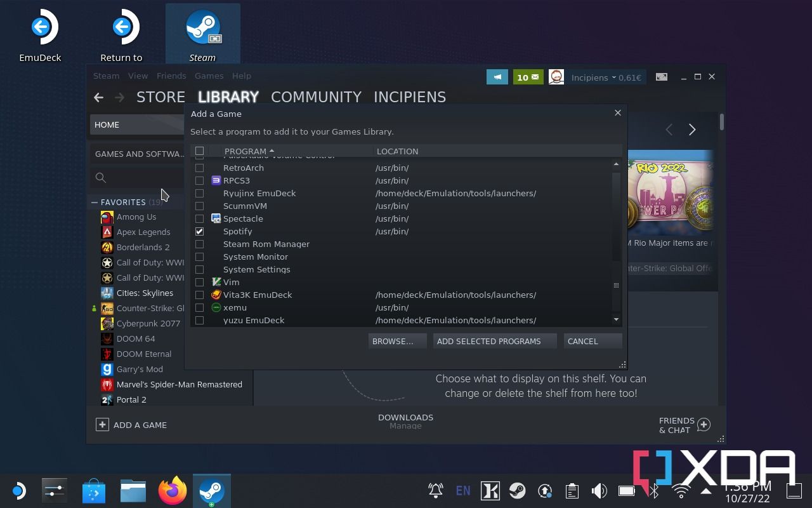Show next featured item with right arrow

[x=692, y=130]
